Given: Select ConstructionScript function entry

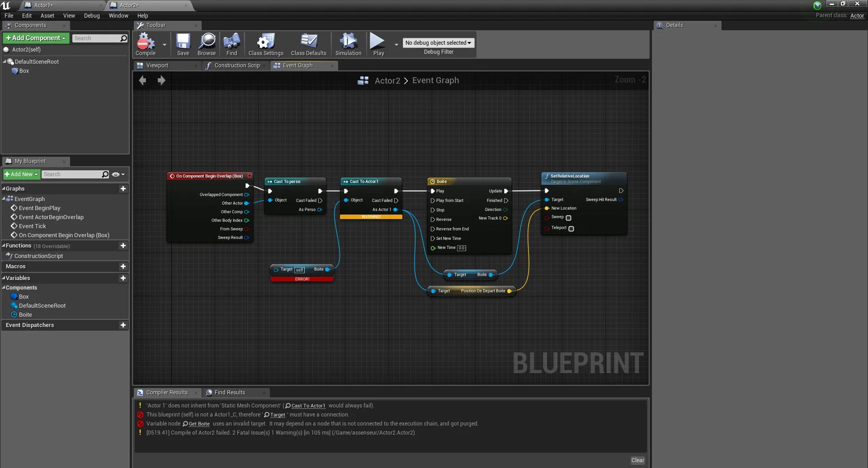Looking at the screenshot, I should 38,256.
